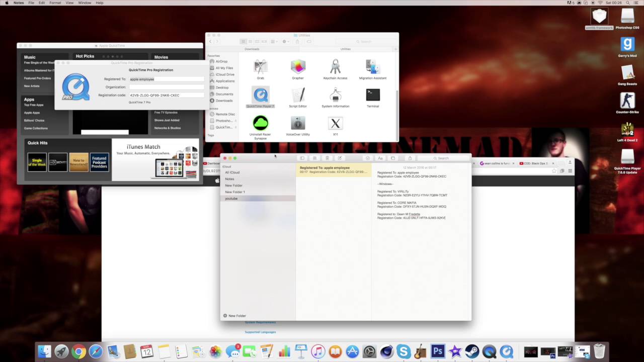
Task: Toggle the Notes checklist button
Action: point(368,158)
